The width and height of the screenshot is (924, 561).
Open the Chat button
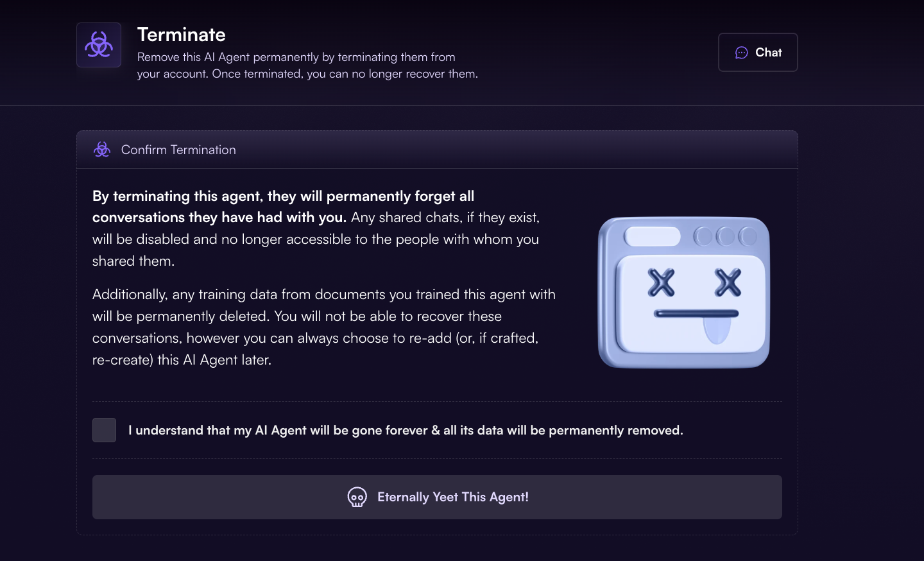[758, 52]
